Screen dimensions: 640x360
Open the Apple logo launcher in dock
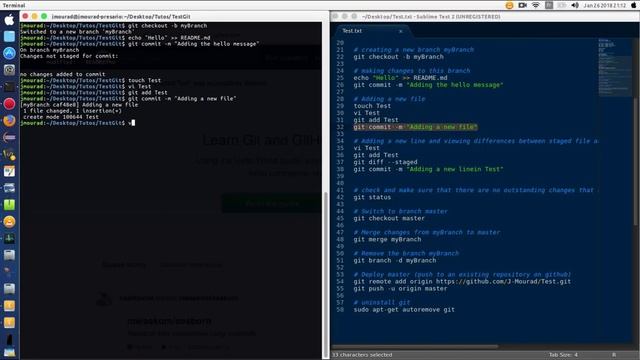coord(9,20)
